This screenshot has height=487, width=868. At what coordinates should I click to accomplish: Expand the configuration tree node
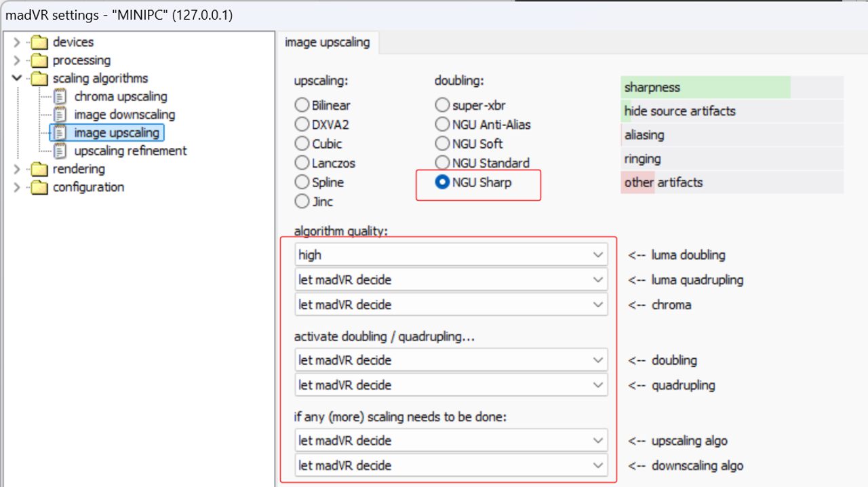click(x=17, y=187)
